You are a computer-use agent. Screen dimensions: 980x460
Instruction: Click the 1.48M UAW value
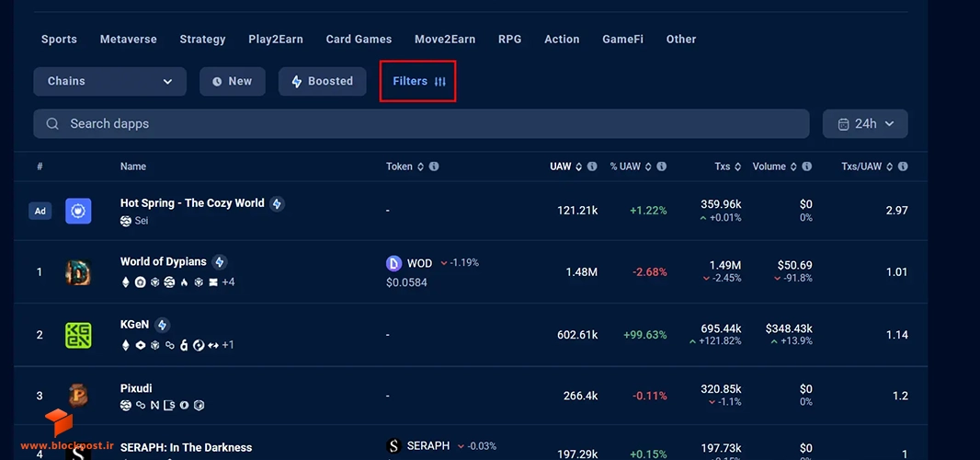click(582, 272)
